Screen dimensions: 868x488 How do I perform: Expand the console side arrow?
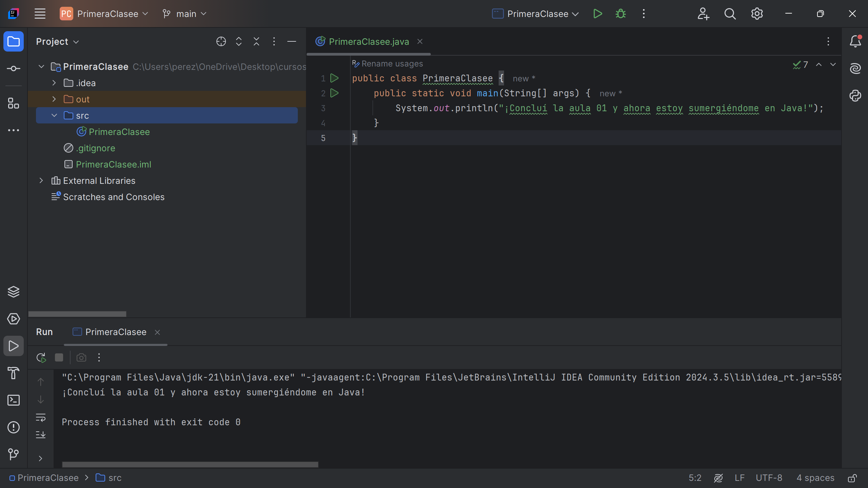(41, 458)
